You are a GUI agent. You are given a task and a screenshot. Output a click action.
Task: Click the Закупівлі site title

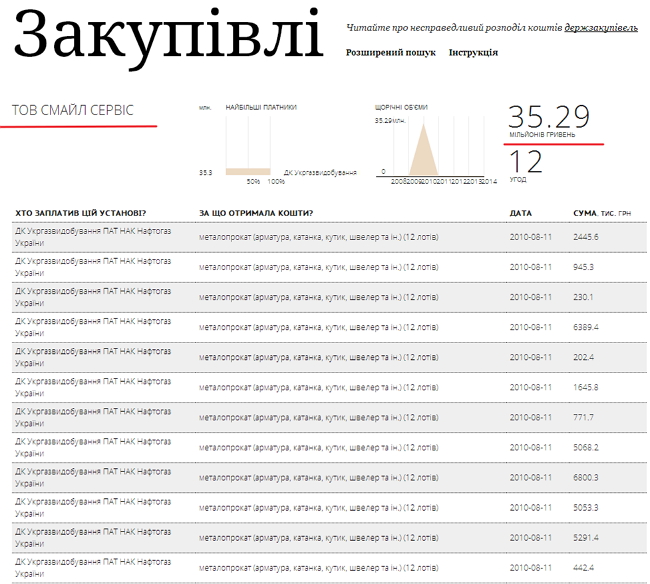coord(168,36)
